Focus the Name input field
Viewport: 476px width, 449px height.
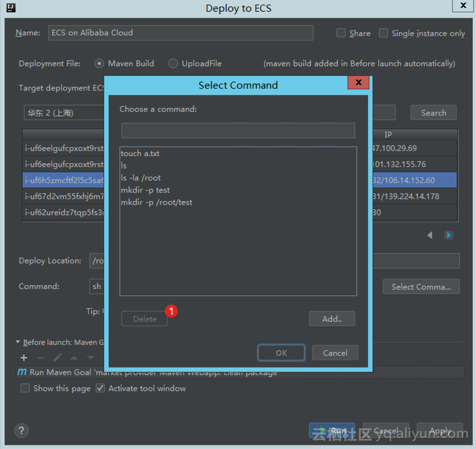coord(181,33)
